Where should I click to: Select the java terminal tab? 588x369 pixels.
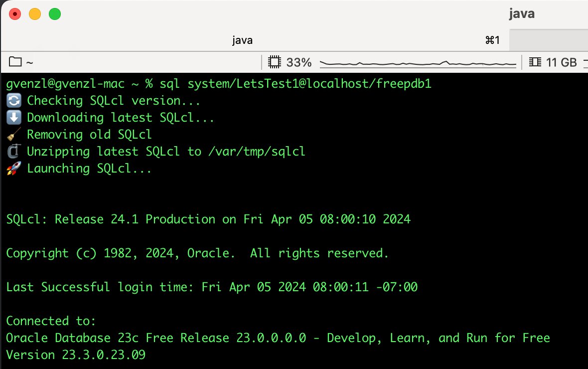[255, 40]
